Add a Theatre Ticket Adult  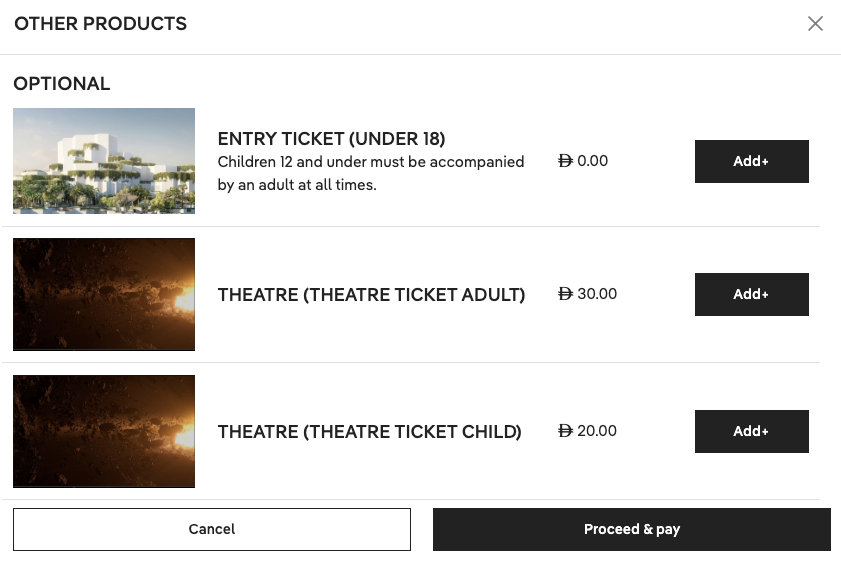[751, 294]
